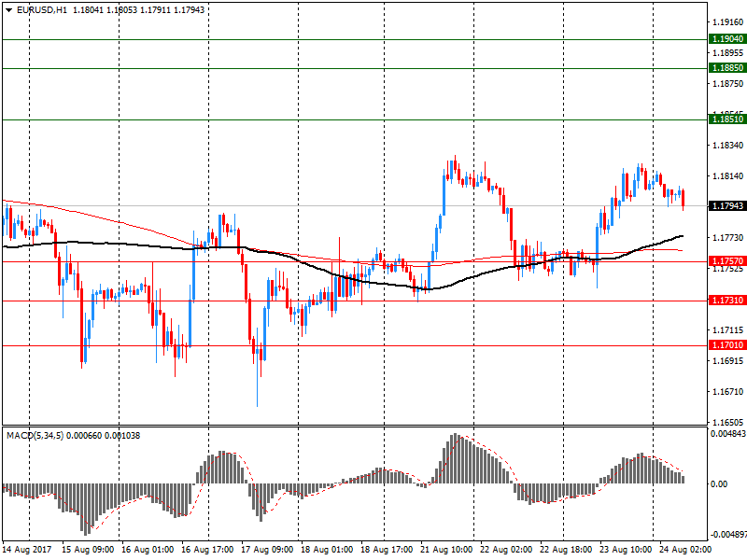Image resolution: width=747 pixels, height=560 pixels.
Task: Select the 1.19160 price scale value
Action: pos(727,22)
